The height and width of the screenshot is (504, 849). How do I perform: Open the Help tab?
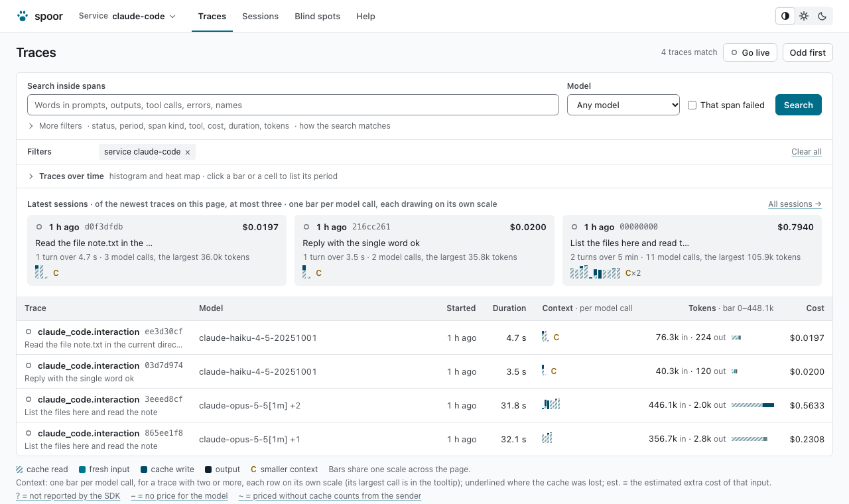pos(365,16)
